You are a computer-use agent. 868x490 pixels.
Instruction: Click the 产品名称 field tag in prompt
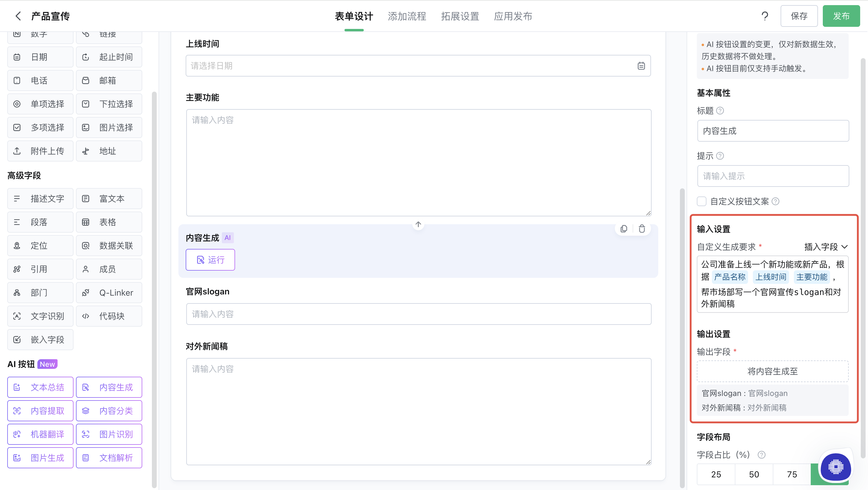[729, 277]
